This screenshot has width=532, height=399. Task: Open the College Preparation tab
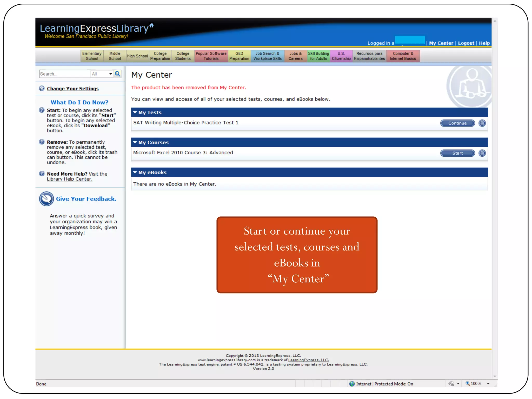[x=160, y=56]
